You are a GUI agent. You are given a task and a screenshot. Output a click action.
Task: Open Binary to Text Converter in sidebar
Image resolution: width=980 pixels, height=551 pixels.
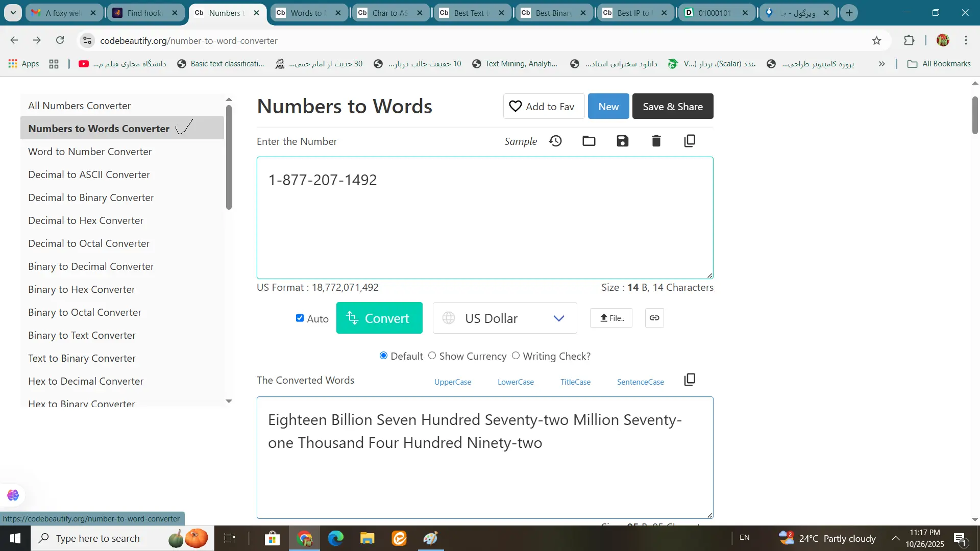point(82,336)
